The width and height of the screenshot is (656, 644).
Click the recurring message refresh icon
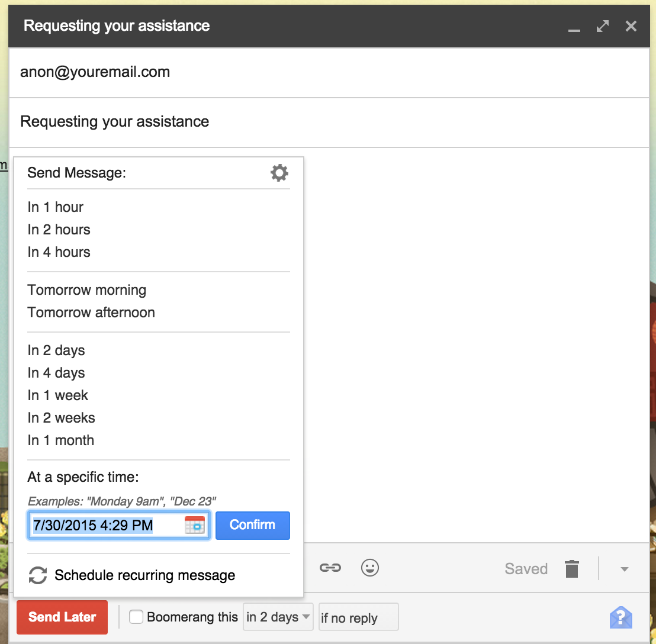38,575
